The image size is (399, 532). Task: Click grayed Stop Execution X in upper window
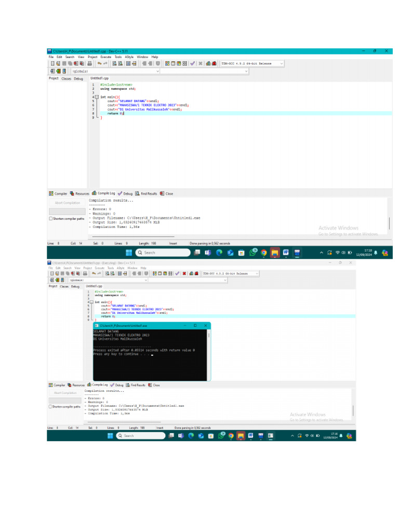pyautogui.click(x=200, y=63)
